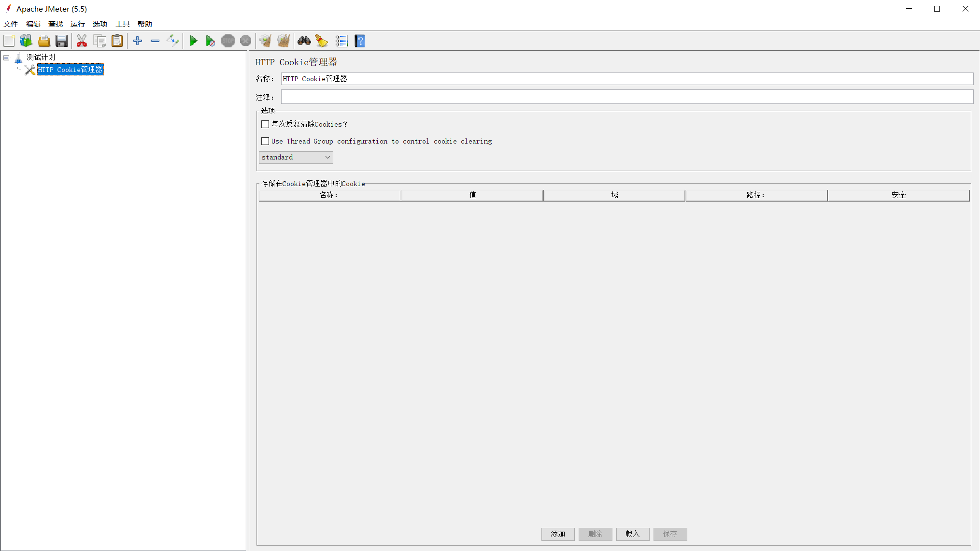The image size is (980, 551).
Task: Open the 运行 menu
Action: click(77, 24)
